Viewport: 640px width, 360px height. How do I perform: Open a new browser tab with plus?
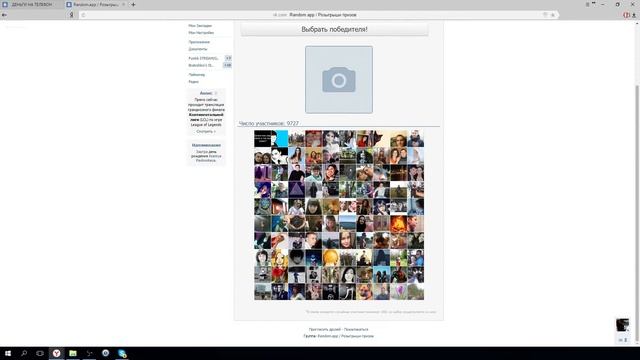(133, 4)
